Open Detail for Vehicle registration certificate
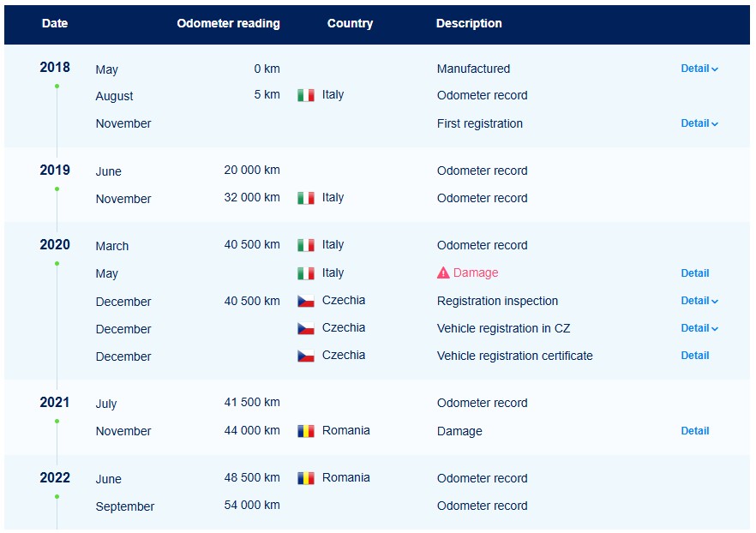This screenshot has width=756, height=533. pos(695,356)
